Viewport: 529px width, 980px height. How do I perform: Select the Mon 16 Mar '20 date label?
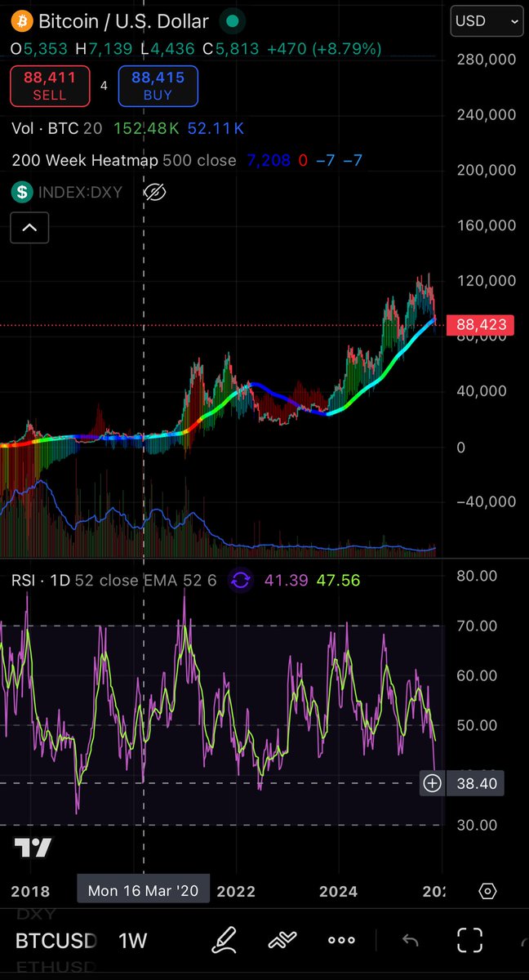click(143, 890)
